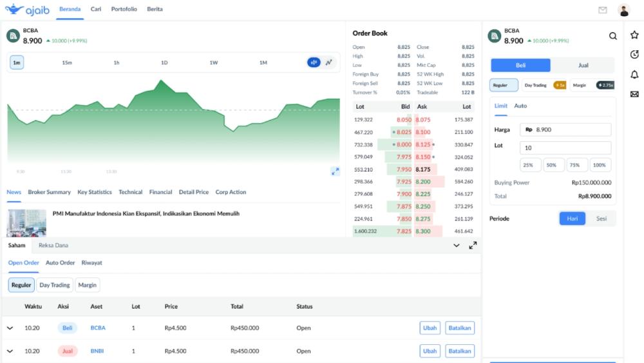
Task: Set order period to Sesi
Action: pos(601,219)
